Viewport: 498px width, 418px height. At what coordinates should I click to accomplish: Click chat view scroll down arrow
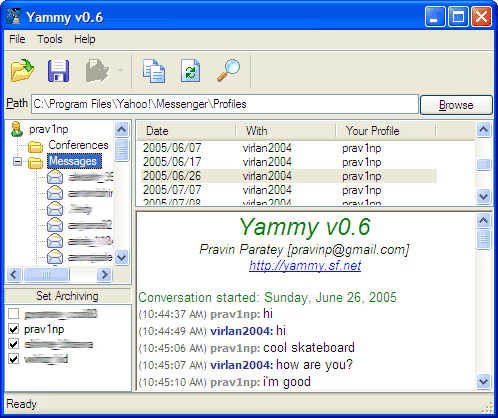(484, 381)
